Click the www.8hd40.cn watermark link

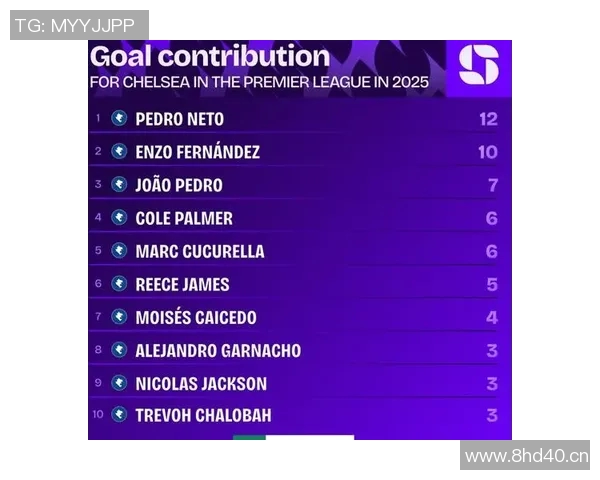[526, 456]
